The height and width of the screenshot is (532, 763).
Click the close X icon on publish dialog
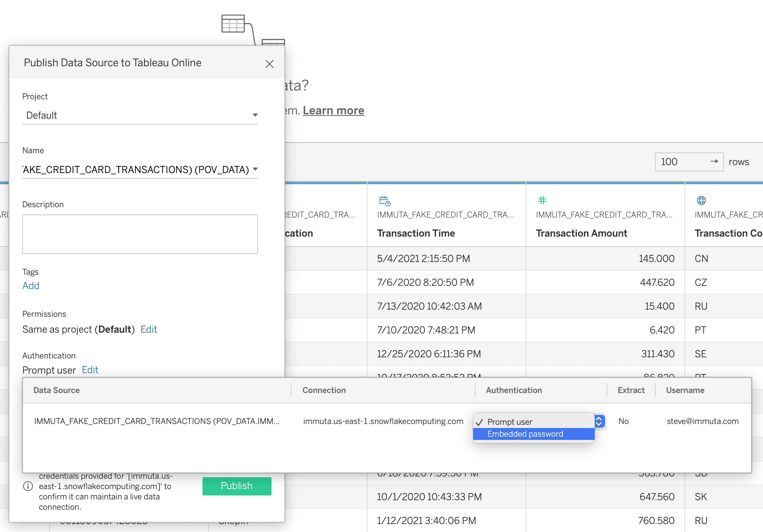[270, 64]
